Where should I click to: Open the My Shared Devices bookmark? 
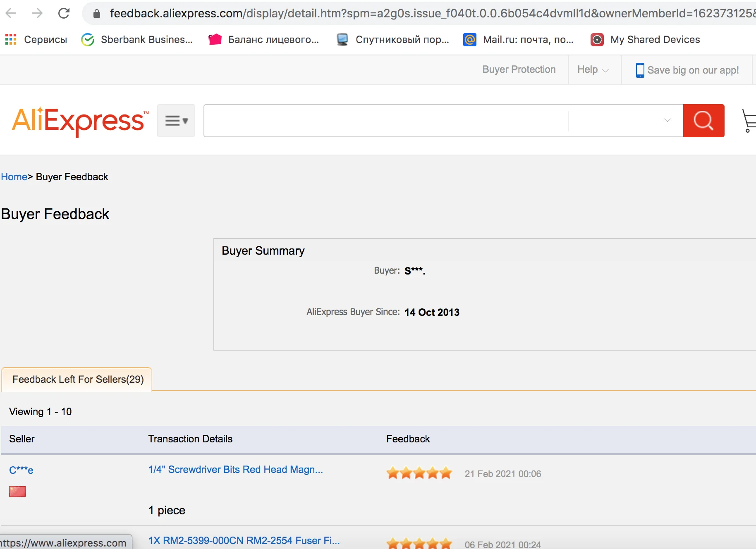point(646,40)
